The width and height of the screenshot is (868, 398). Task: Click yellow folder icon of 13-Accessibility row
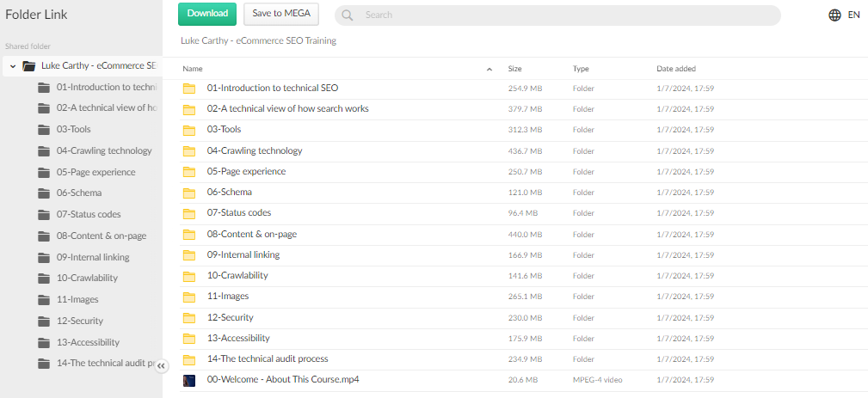(x=189, y=339)
